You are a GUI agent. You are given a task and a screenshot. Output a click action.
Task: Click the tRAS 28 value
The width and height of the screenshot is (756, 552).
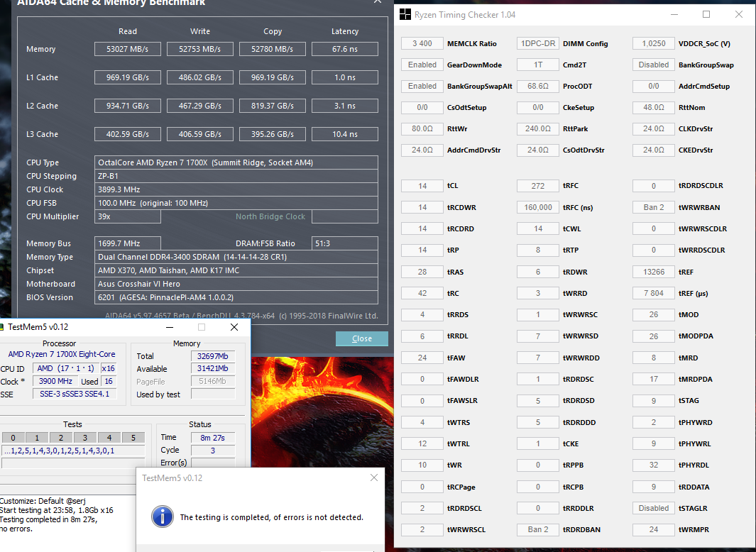[x=422, y=272]
